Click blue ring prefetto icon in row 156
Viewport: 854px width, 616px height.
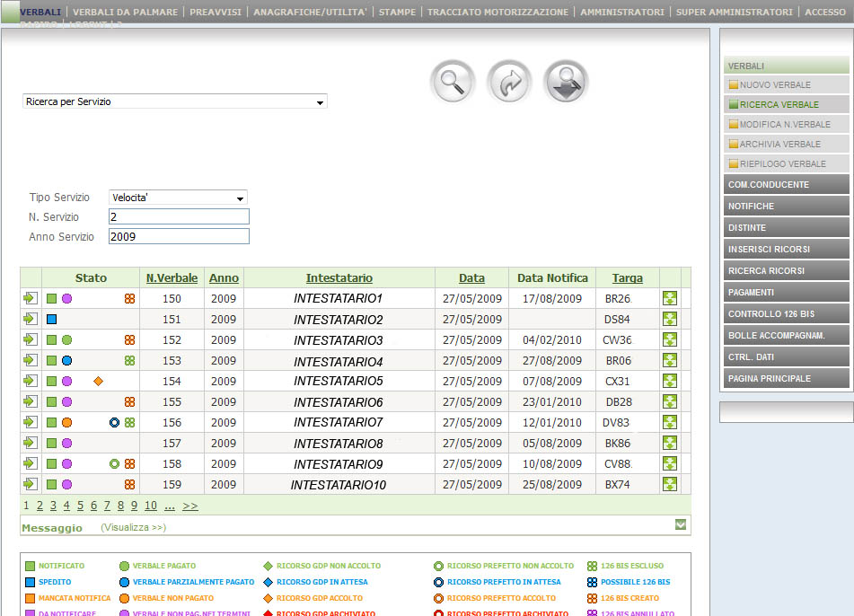(x=114, y=423)
